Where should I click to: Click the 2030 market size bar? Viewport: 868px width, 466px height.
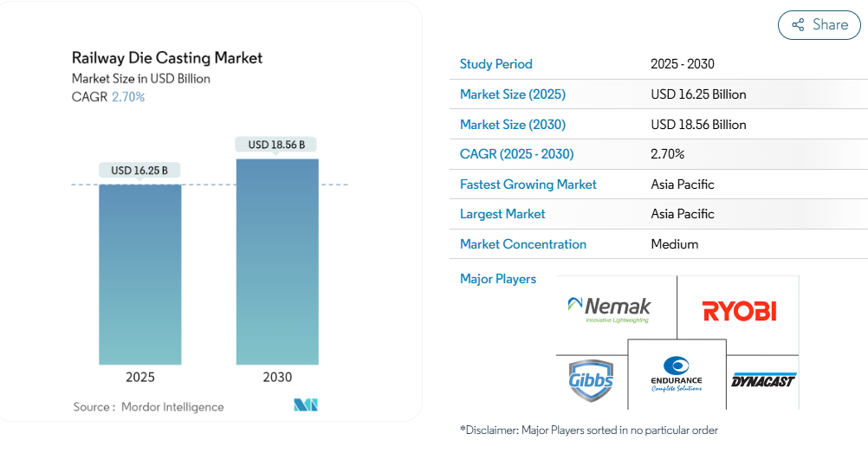coord(277,262)
